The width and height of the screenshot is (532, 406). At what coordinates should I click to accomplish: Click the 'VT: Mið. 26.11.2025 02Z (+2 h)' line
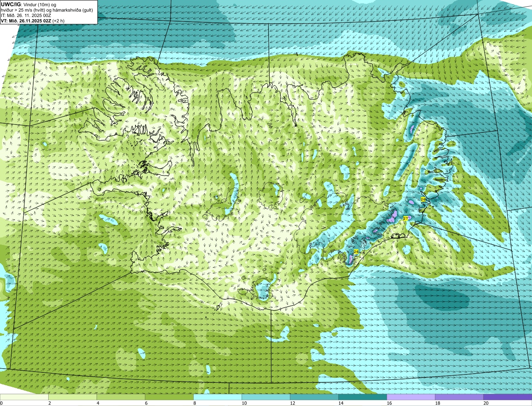point(32,20)
